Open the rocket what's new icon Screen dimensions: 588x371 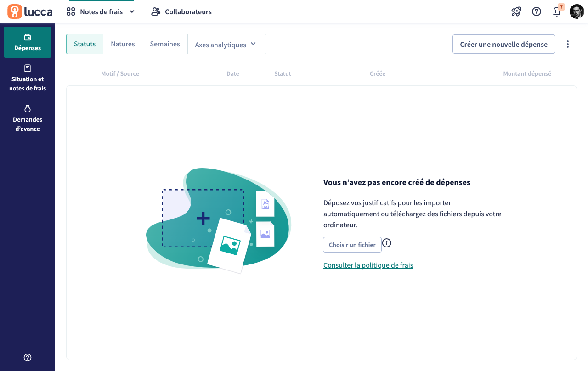tap(516, 12)
